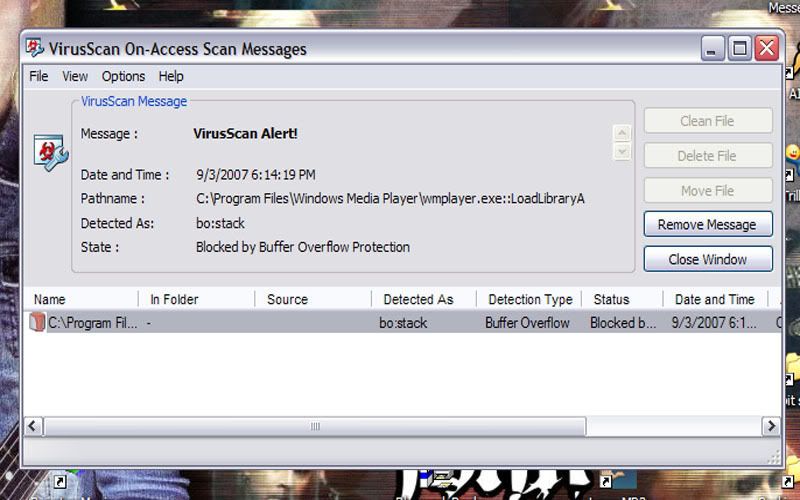Click the horizontal scrollbar thumb
This screenshot has height=500, width=800.
(315, 426)
